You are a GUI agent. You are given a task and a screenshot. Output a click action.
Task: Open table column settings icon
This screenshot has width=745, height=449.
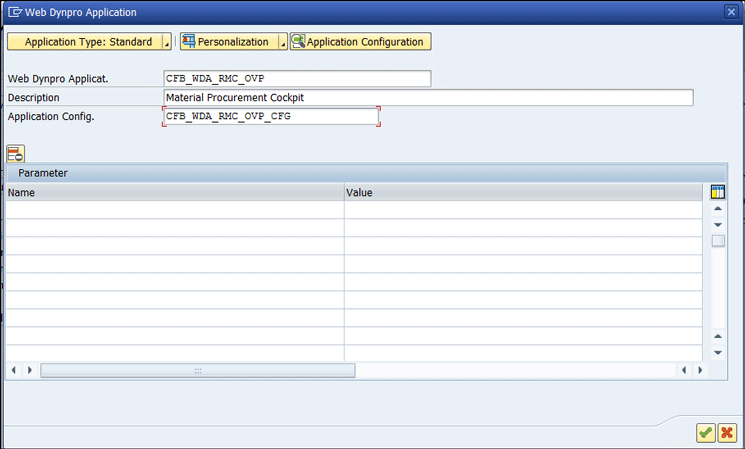pyautogui.click(x=717, y=192)
